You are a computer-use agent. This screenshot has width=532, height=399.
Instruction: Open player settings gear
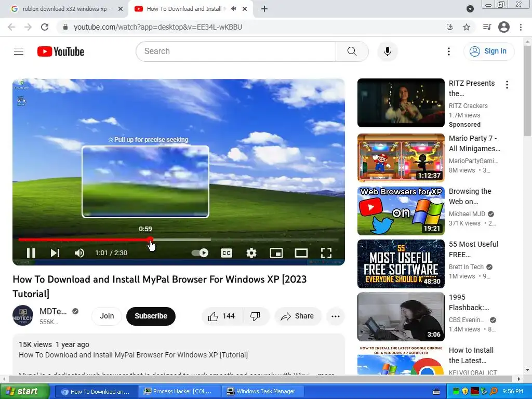point(251,253)
